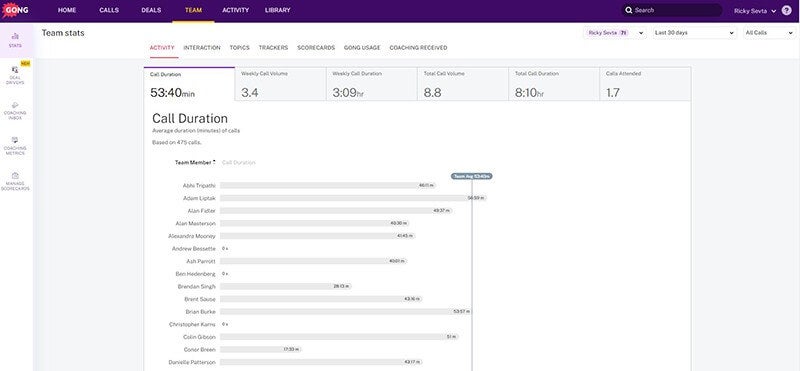Go to the Home menu

tap(67, 10)
